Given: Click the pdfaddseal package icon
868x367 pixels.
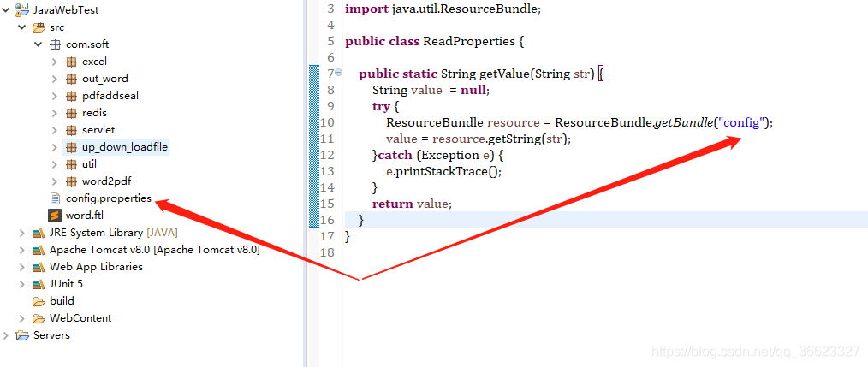Looking at the screenshot, I should coord(71,96).
